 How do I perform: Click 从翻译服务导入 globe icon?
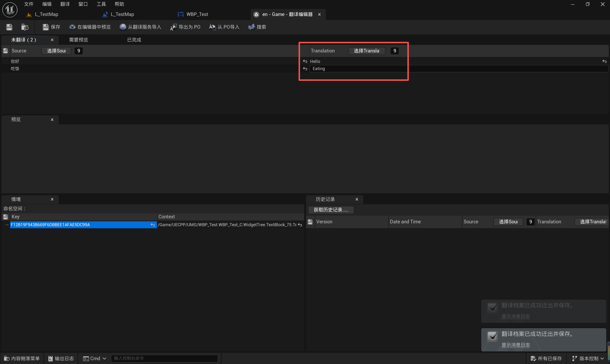pos(123,27)
